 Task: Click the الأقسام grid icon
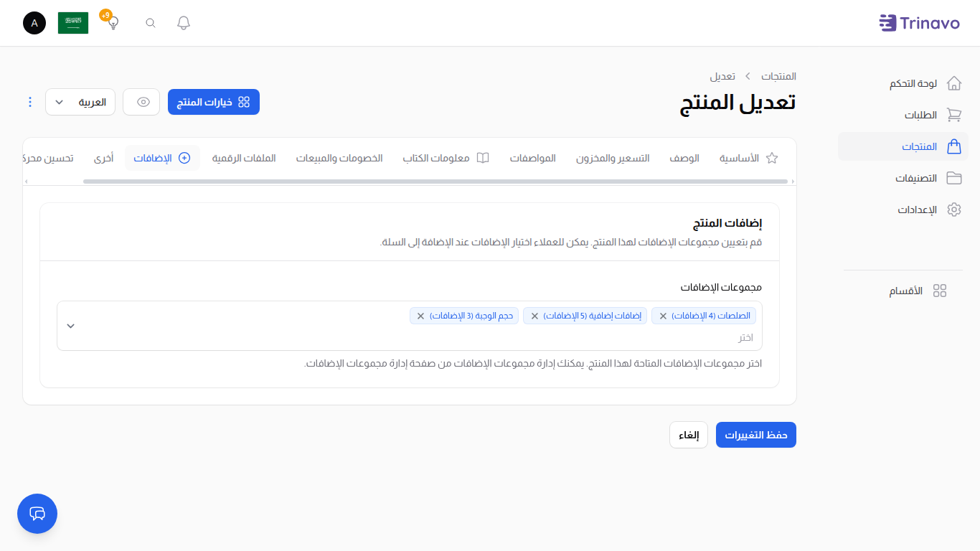pos(941,291)
